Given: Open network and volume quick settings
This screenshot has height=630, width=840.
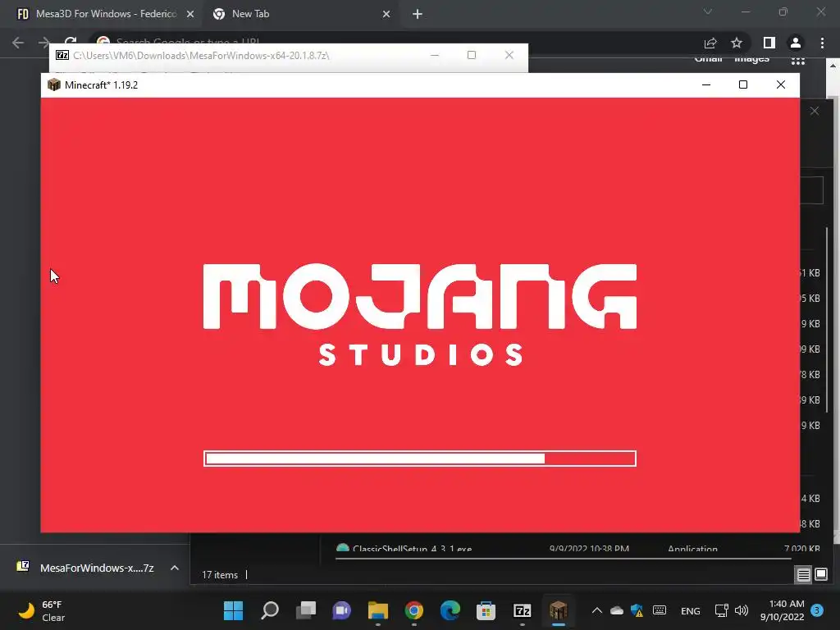Looking at the screenshot, I should [x=731, y=610].
